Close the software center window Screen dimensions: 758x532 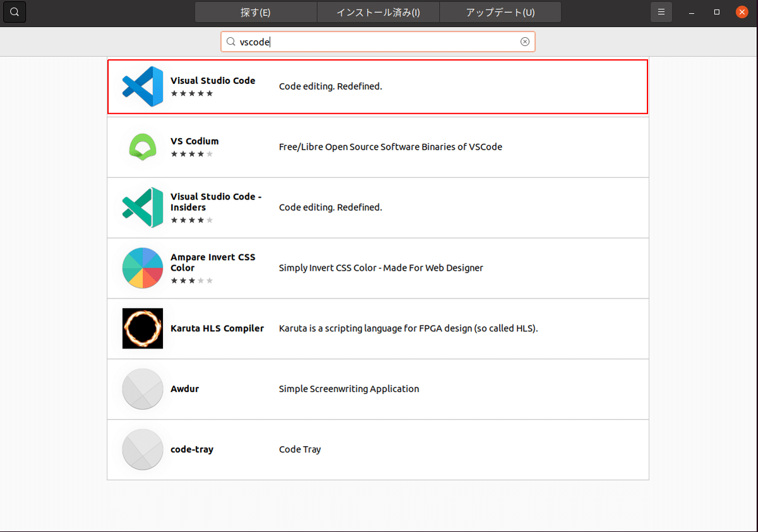point(742,12)
